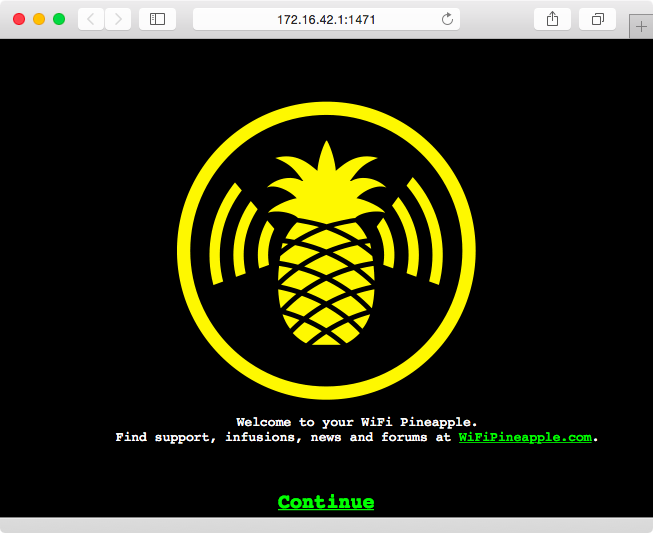
Task: Reload the page with the refresh icon
Action: (x=447, y=19)
